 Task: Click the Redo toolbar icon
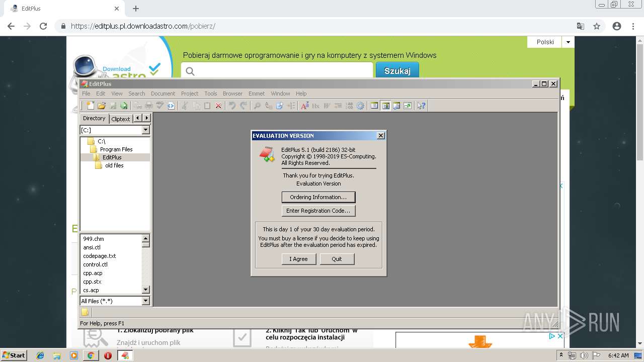pyautogui.click(x=244, y=106)
